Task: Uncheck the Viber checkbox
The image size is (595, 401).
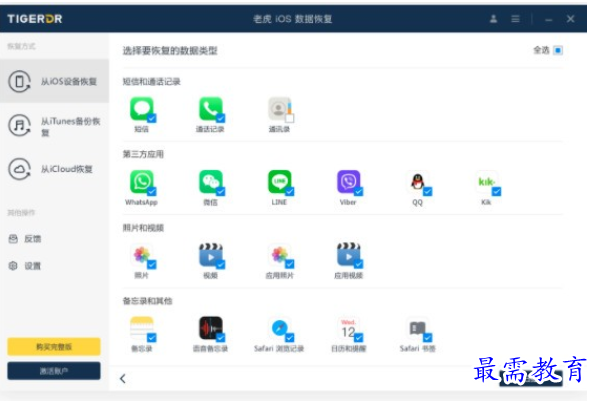Action: (359, 192)
